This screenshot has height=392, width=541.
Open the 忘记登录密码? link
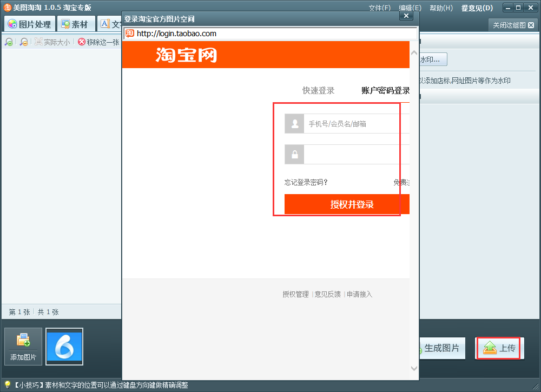point(306,182)
